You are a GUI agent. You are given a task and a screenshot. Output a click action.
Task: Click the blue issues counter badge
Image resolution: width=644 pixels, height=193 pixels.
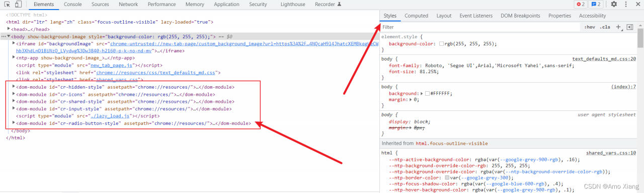[x=596, y=4]
